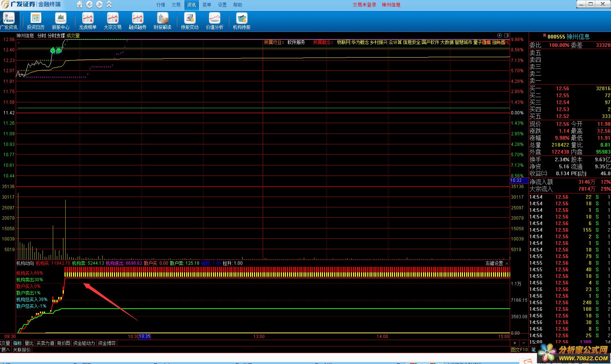The height and width of the screenshot is (364, 611).
Task: Open the 行情 menu
Action: tap(161, 5)
